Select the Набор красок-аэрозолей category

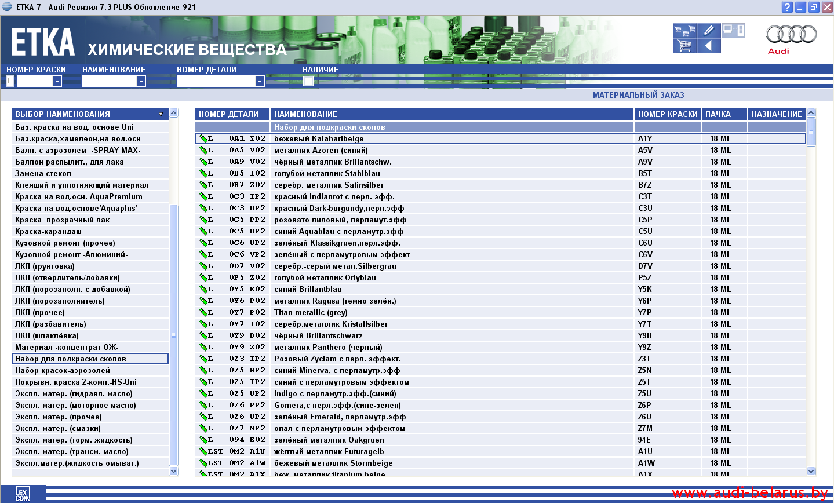pos(90,370)
